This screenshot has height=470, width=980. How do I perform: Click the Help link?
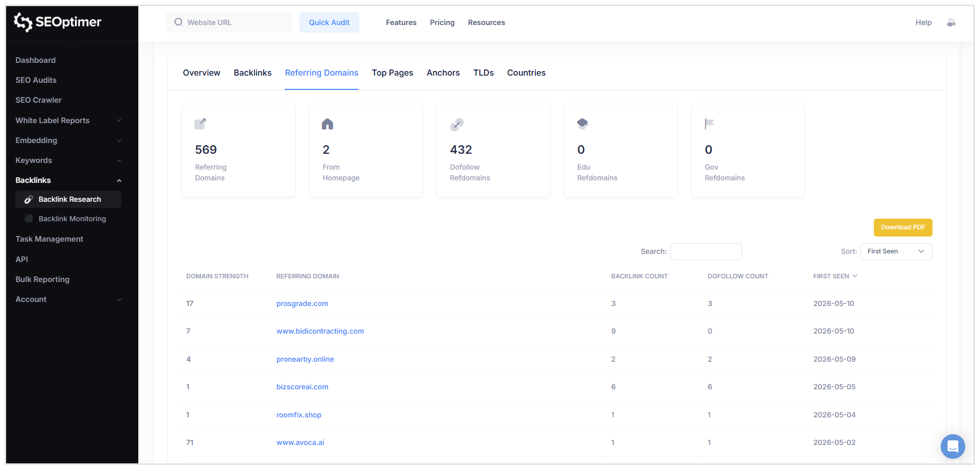(x=923, y=22)
